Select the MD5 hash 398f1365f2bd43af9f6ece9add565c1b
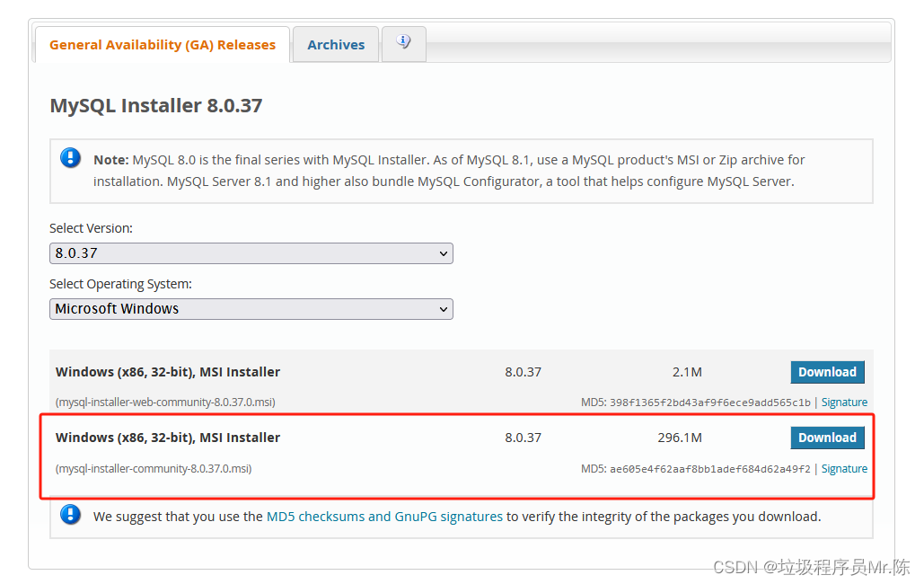The image size is (924, 584). click(710, 403)
